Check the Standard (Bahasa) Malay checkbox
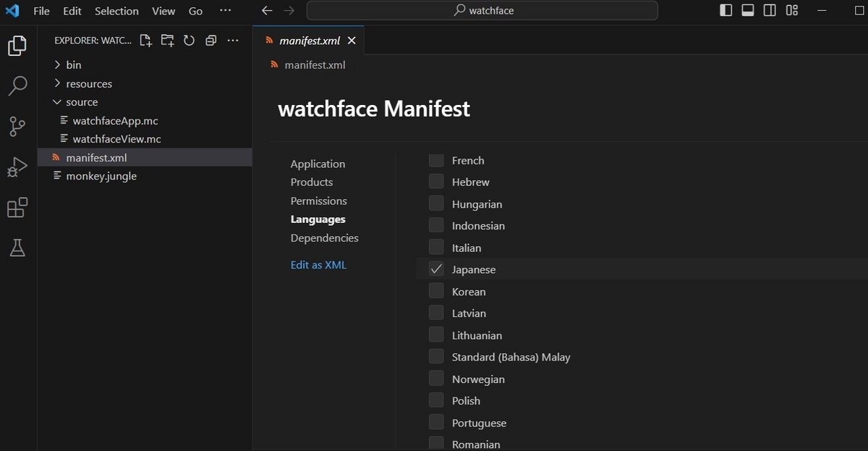This screenshot has height=451, width=868. (x=436, y=356)
